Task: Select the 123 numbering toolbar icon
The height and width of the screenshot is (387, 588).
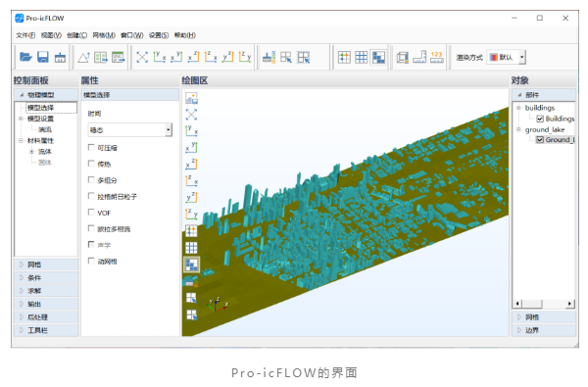Action: (436, 57)
